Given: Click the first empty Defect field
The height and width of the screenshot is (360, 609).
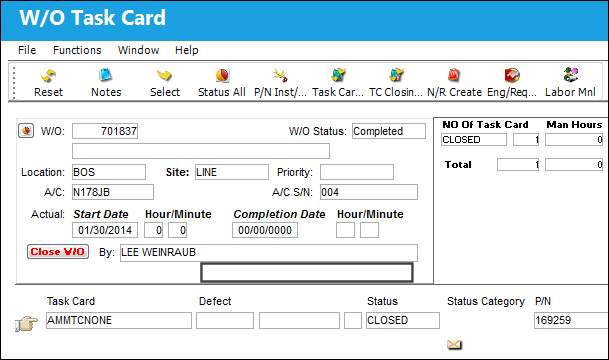Looking at the screenshot, I should [225, 320].
